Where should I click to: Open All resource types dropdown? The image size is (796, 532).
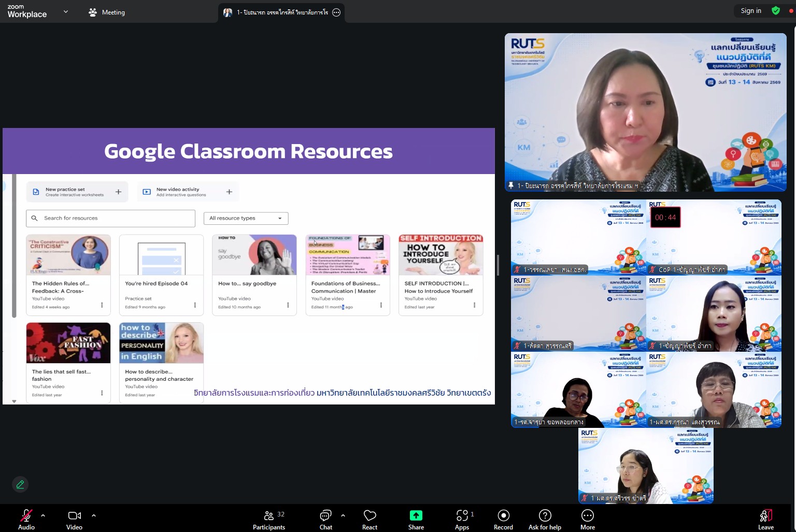point(246,218)
